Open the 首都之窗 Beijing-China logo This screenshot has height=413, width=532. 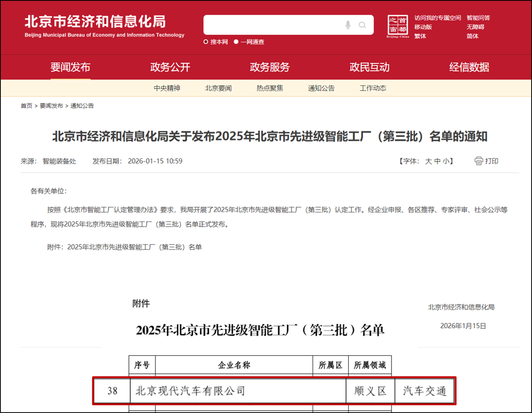coord(398,26)
